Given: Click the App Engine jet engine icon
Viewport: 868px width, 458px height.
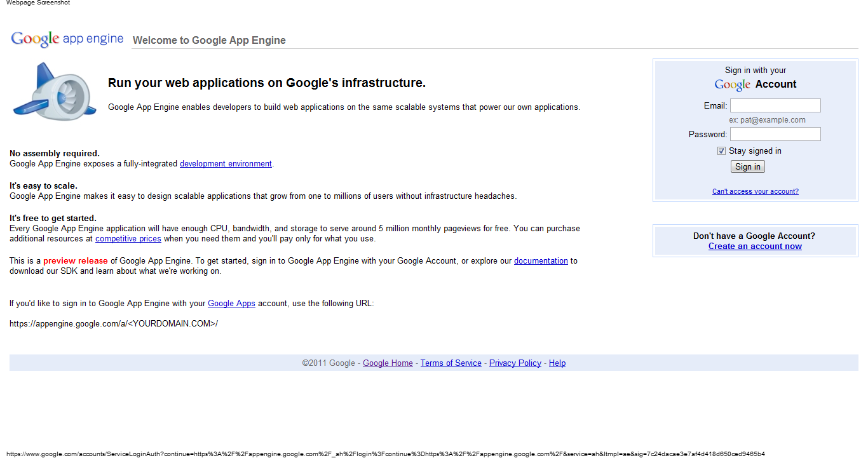Looking at the screenshot, I should (55, 91).
